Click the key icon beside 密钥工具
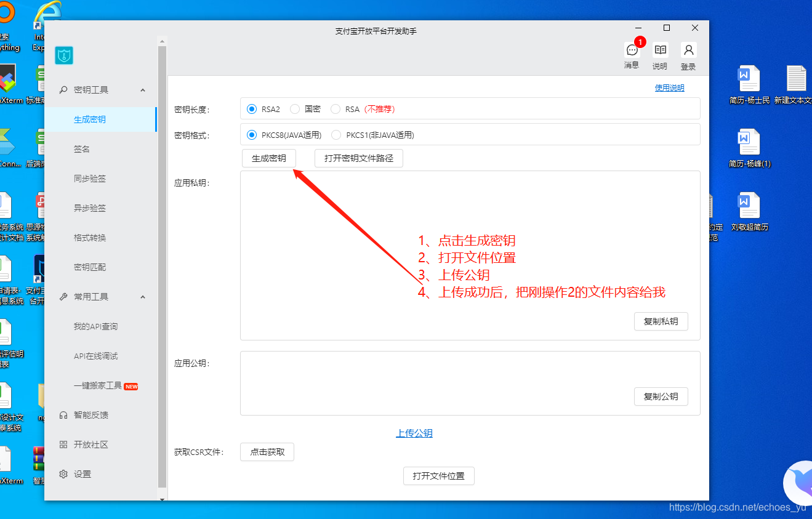 [63, 90]
